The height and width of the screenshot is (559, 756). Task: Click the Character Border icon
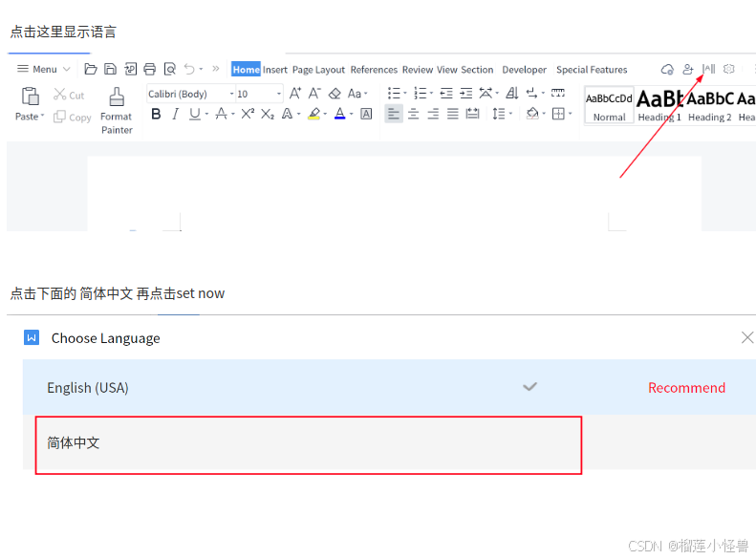tap(366, 115)
